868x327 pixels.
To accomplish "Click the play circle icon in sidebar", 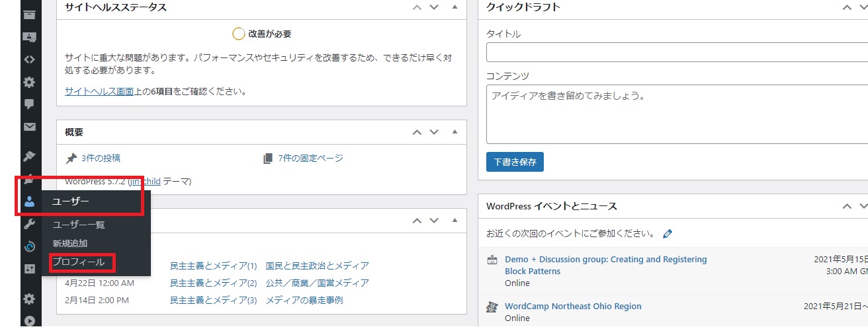I will pos(29,321).
